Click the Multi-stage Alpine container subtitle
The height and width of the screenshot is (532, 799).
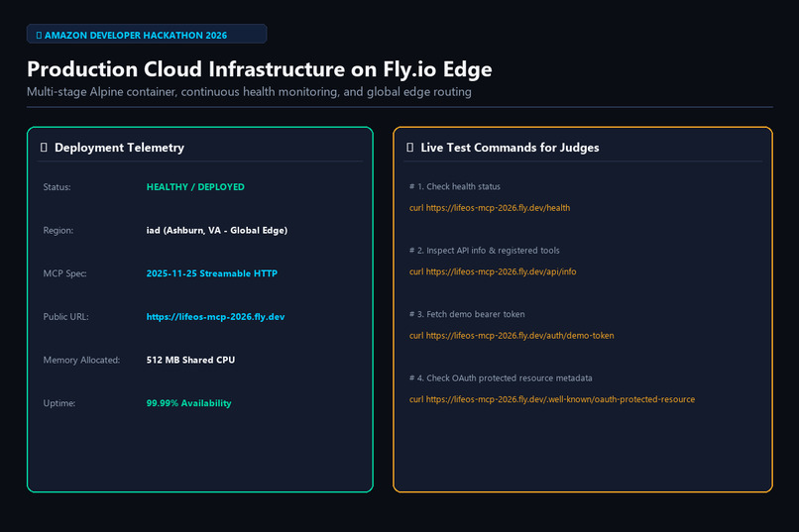click(249, 92)
